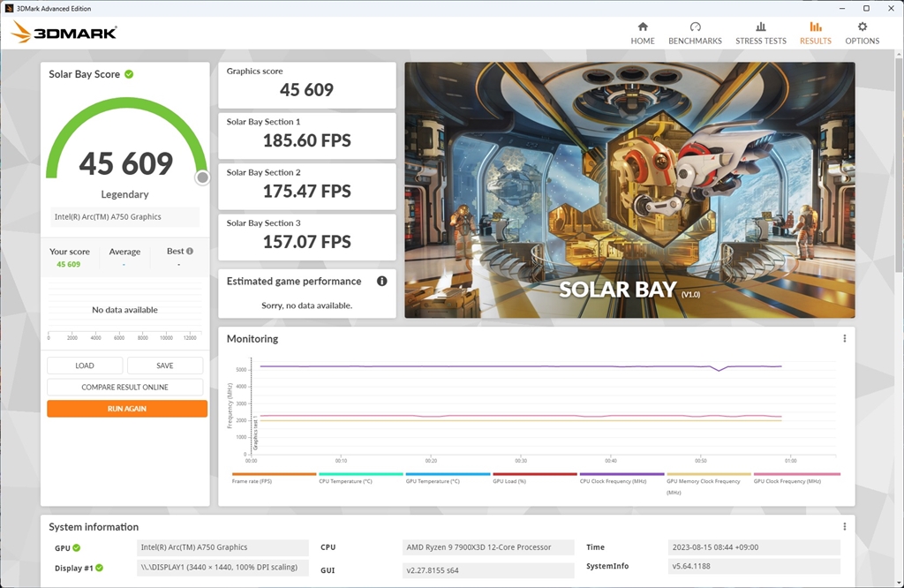Click the GPU field in System information
Image resolution: width=904 pixels, height=588 pixels.
click(x=222, y=547)
